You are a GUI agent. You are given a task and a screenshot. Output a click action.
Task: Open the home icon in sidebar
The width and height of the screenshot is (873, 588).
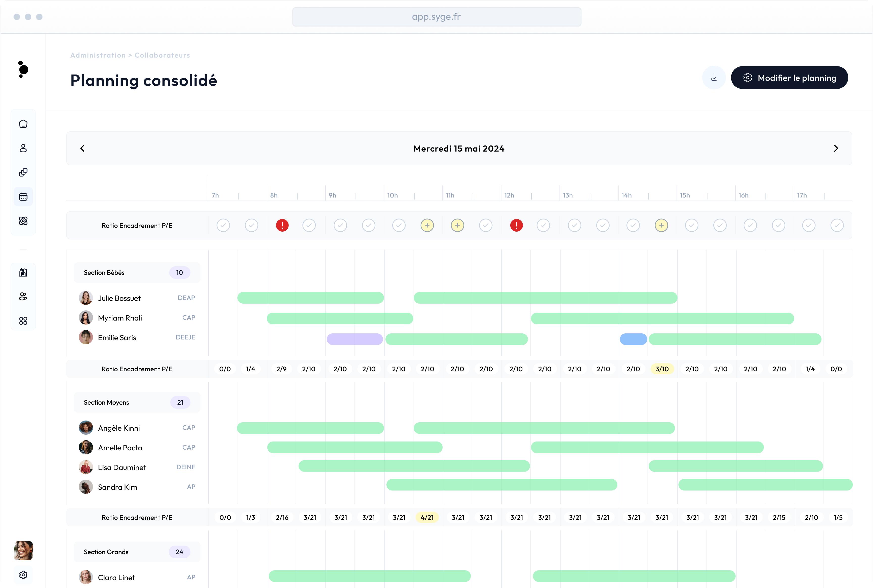pyautogui.click(x=23, y=124)
